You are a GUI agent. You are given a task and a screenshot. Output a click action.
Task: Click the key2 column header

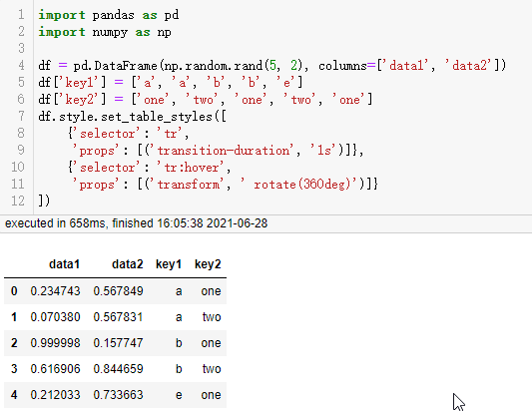pyautogui.click(x=208, y=264)
